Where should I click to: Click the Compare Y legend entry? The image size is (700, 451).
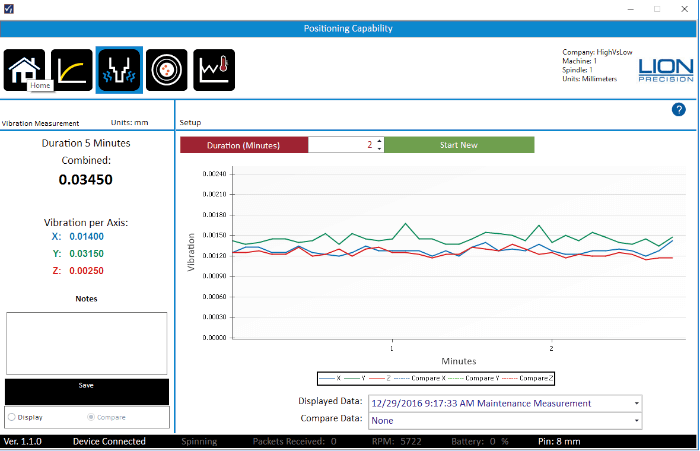pyautogui.click(x=474, y=378)
